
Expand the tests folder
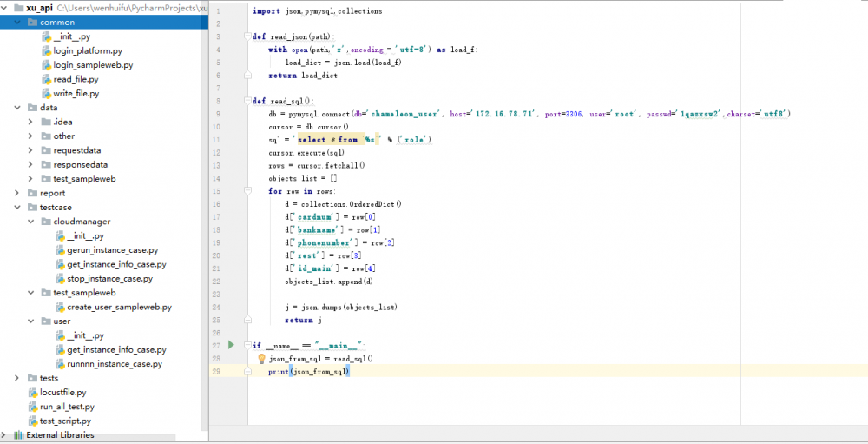[x=18, y=378]
